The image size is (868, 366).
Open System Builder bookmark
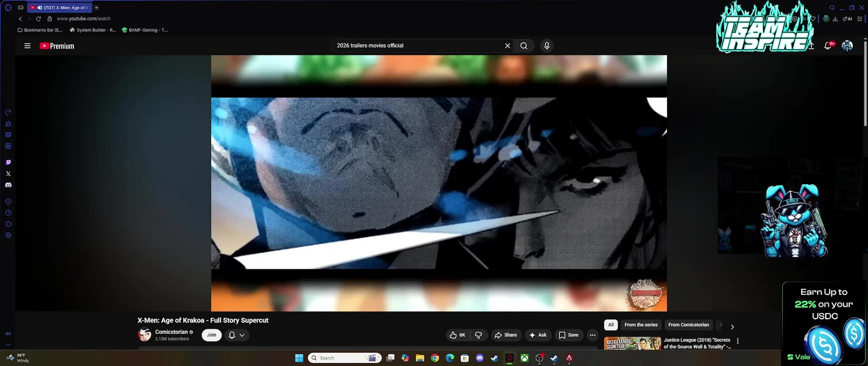click(x=93, y=30)
